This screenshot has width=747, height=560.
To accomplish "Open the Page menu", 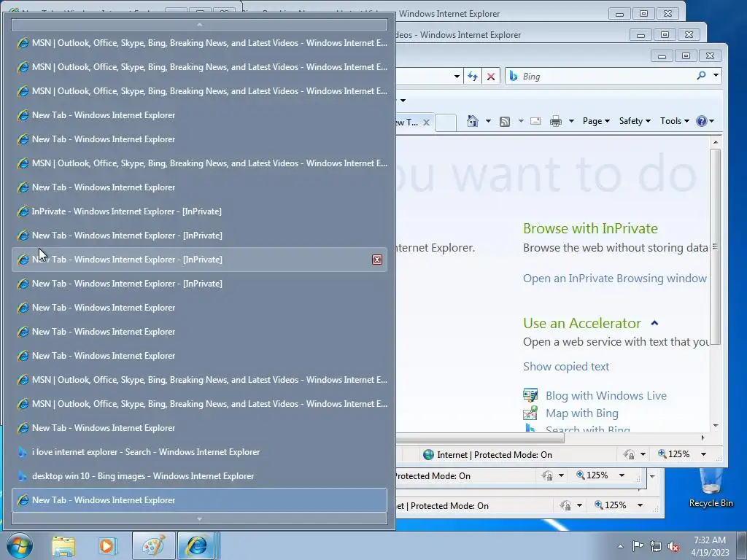I will click(596, 121).
